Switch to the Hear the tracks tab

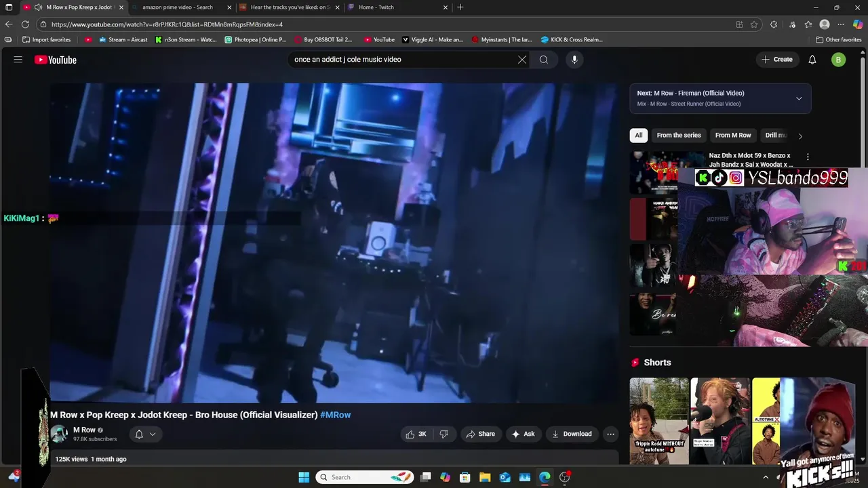tap(290, 7)
